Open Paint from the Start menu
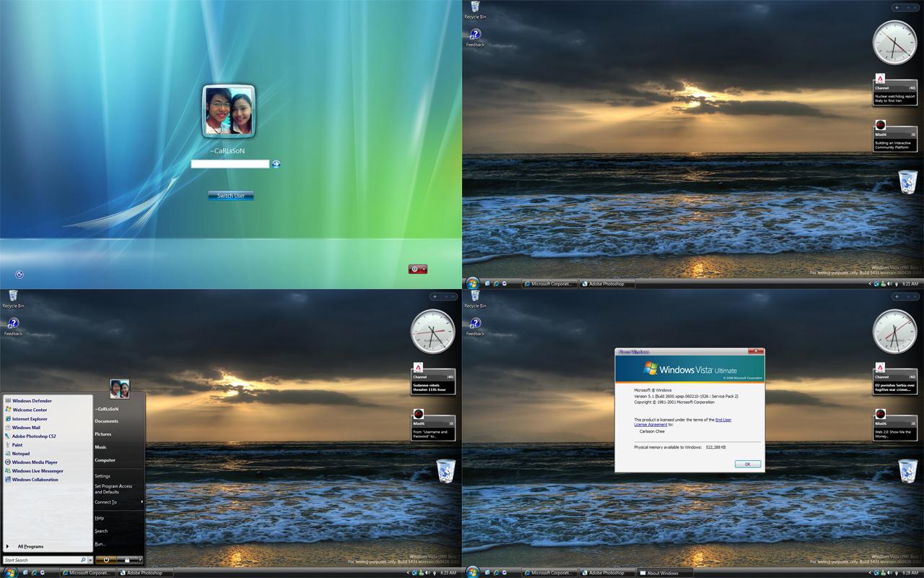Image resolution: width=924 pixels, height=578 pixels. [x=14, y=445]
